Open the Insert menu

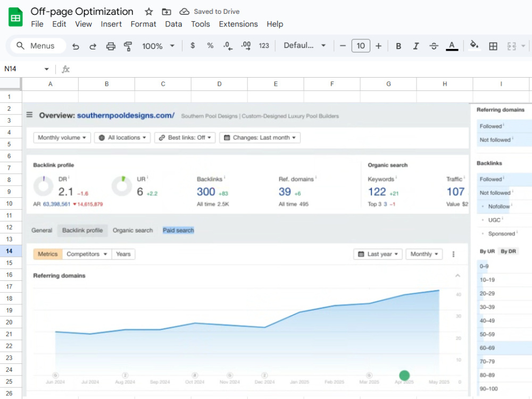[x=111, y=24]
